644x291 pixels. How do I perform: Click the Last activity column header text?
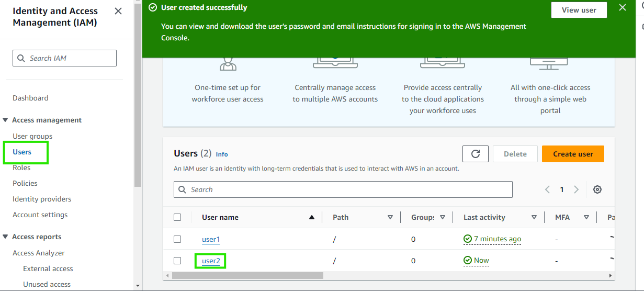(484, 217)
